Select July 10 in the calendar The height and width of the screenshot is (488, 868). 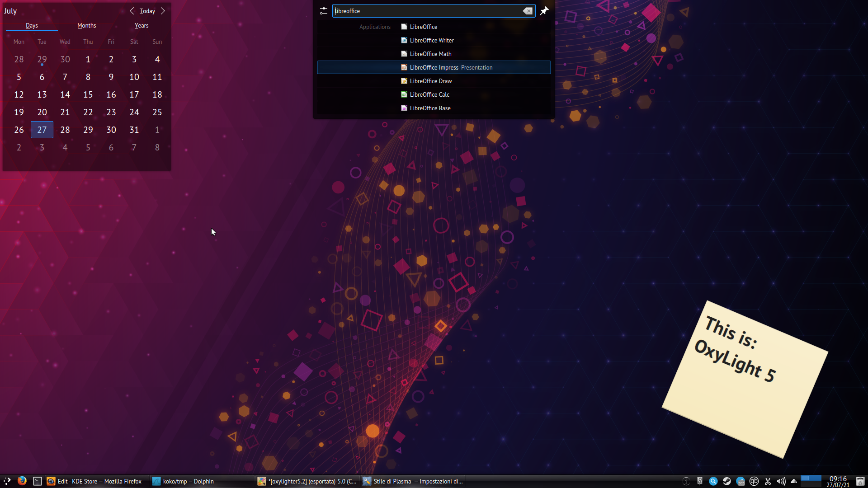(134, 77)
